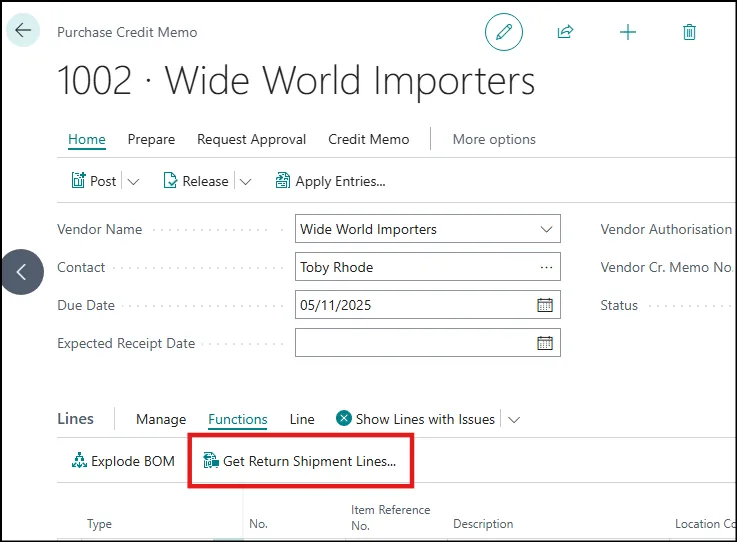This screenshot has width=737, height=542.
Task: Click the Type column header
Action: [99, 524]
